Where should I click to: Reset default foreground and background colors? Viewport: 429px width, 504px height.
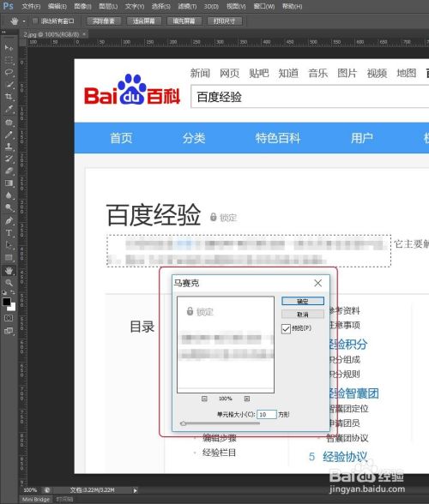(x=4, y=292)
